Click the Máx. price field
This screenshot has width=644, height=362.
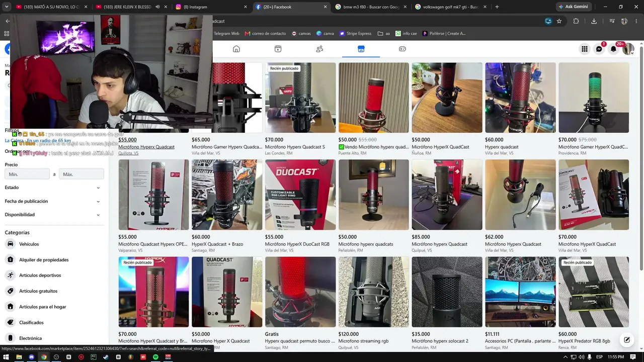point(82,174)
